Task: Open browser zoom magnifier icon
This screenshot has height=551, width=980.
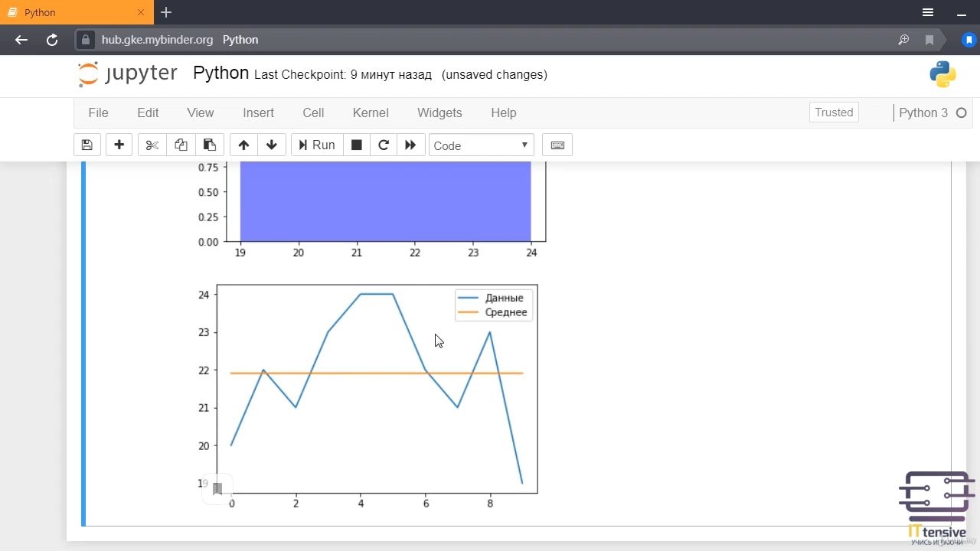Action: click(x=903, y=40)
